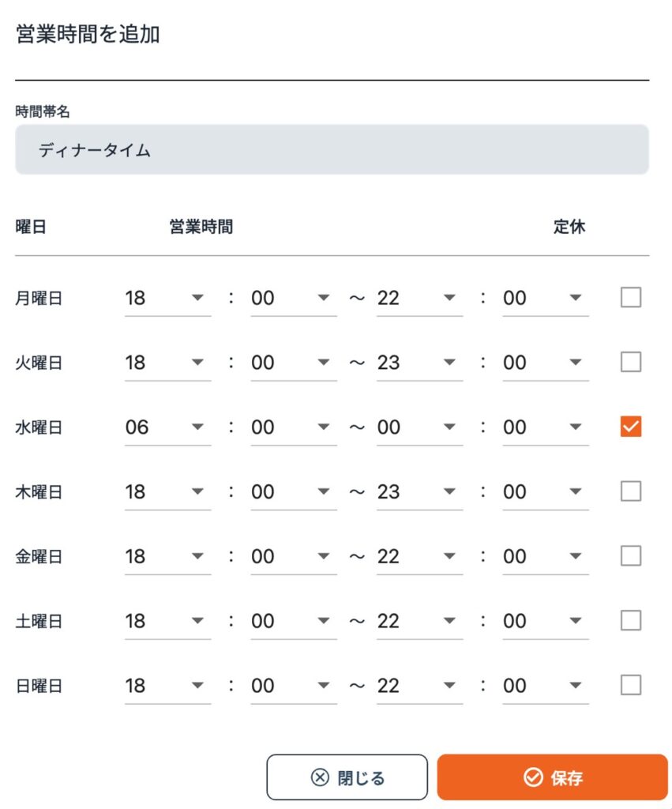
Task: Open 水曜日 opening hour dropdown showing 06
Action: (167, 427)
